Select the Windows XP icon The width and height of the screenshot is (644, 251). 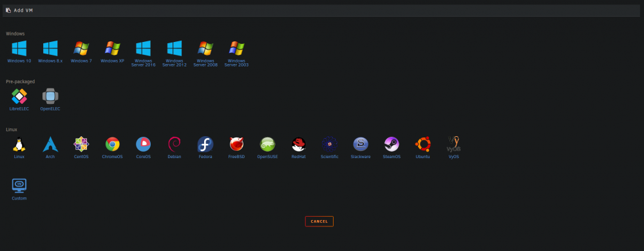tap(112, 48)
